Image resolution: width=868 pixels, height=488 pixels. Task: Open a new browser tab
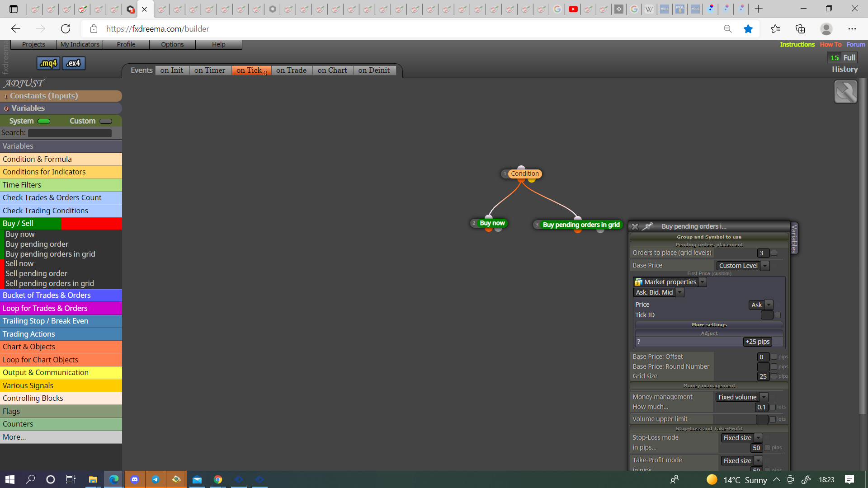tap(759, 9)
